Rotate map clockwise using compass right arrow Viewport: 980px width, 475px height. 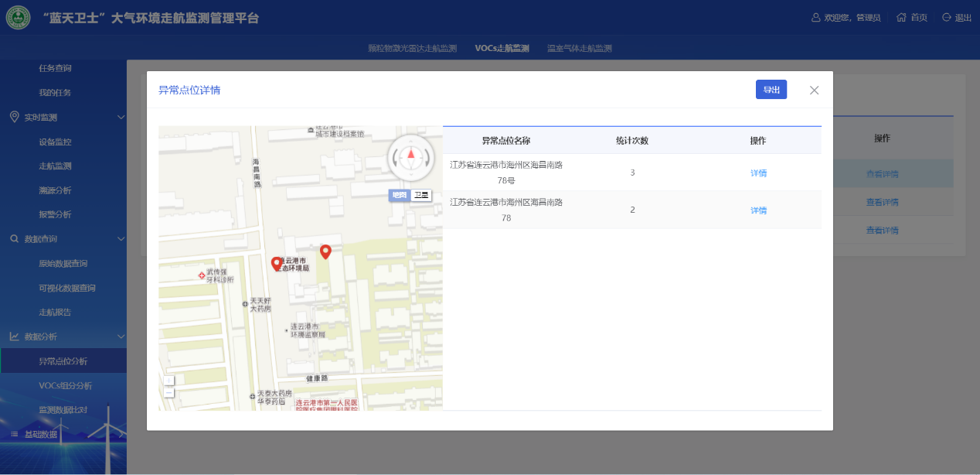pyautogui.click(x=427, y=158)
